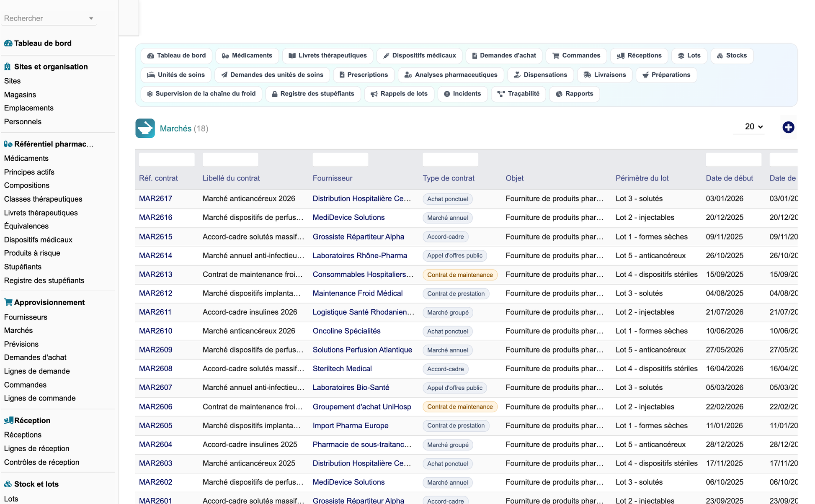Click the add new Marché plus icon
Screen dimensions: 815x504
788,127
